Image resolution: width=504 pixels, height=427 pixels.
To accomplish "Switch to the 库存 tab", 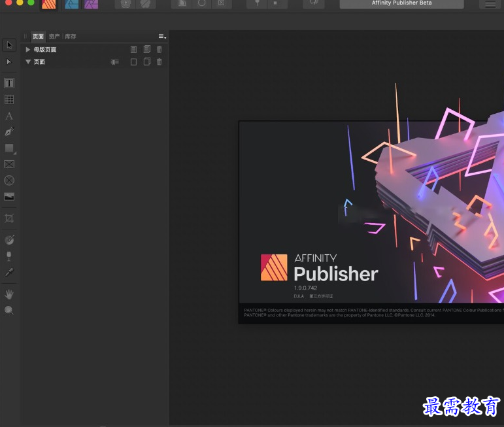I will point(71,37).
